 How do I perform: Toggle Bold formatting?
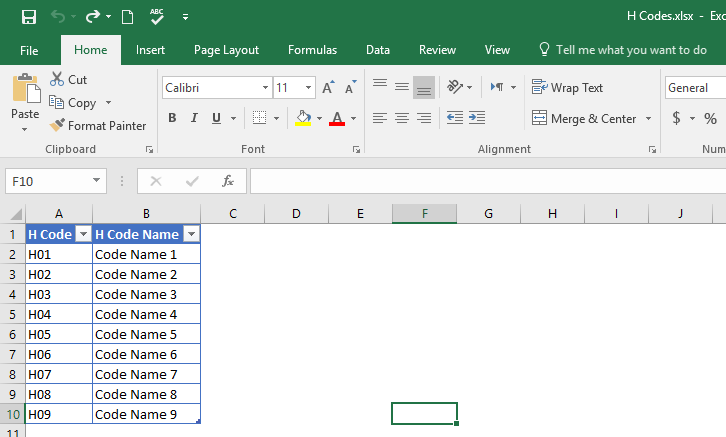coord(172,118)
